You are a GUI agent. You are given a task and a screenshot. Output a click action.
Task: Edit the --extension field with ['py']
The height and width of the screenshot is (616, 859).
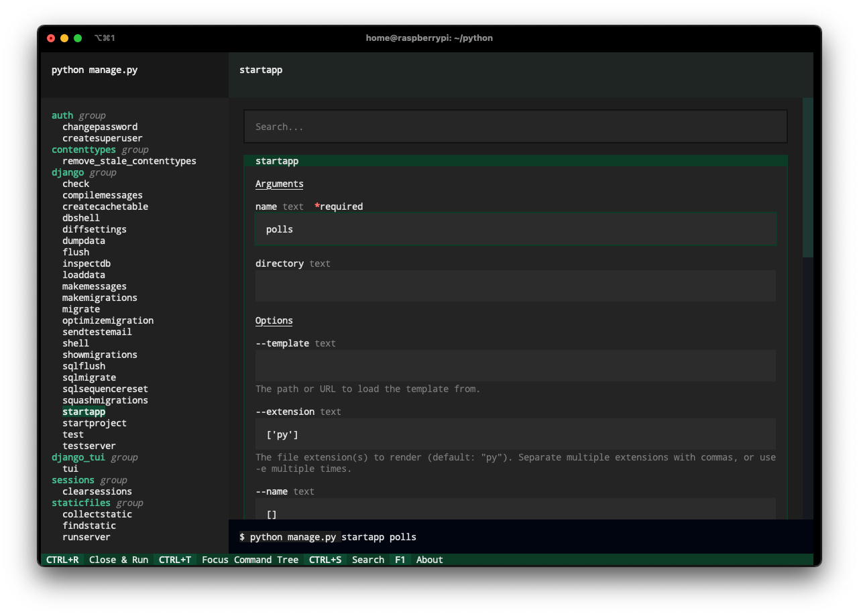pyautogui.click(x=516, y=434)
